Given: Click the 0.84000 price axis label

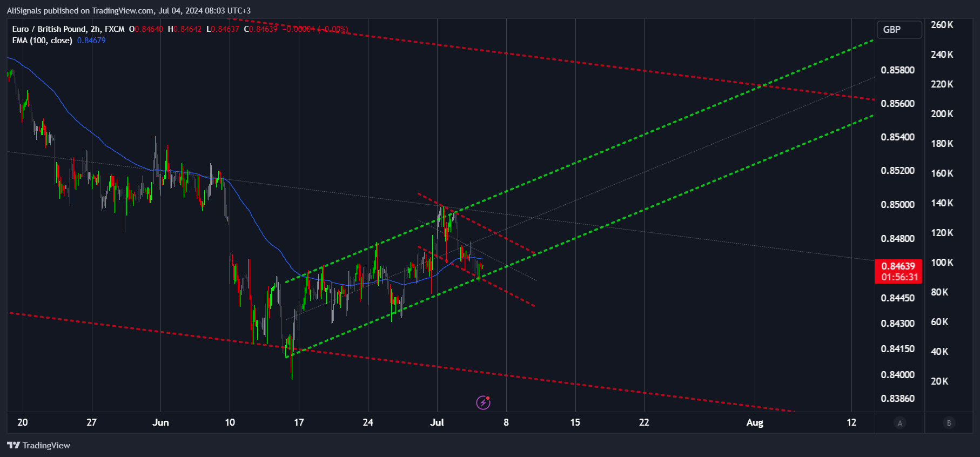Looking at the screenshot, I should click(x=897, y=375).
